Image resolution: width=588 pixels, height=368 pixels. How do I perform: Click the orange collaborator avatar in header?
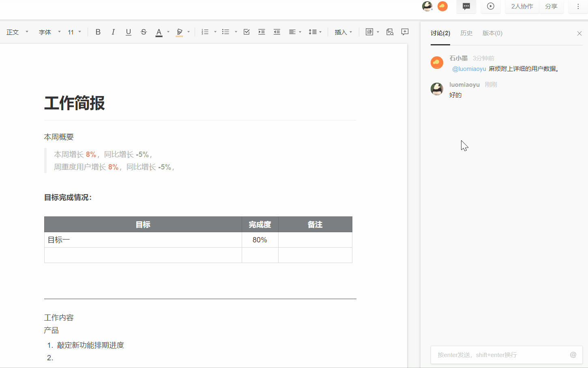coord(442,6)
